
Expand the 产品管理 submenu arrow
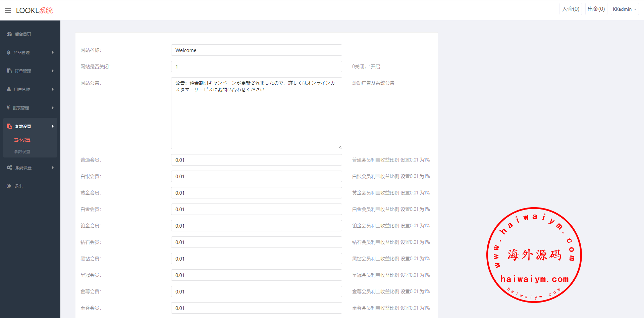[53, 52]
